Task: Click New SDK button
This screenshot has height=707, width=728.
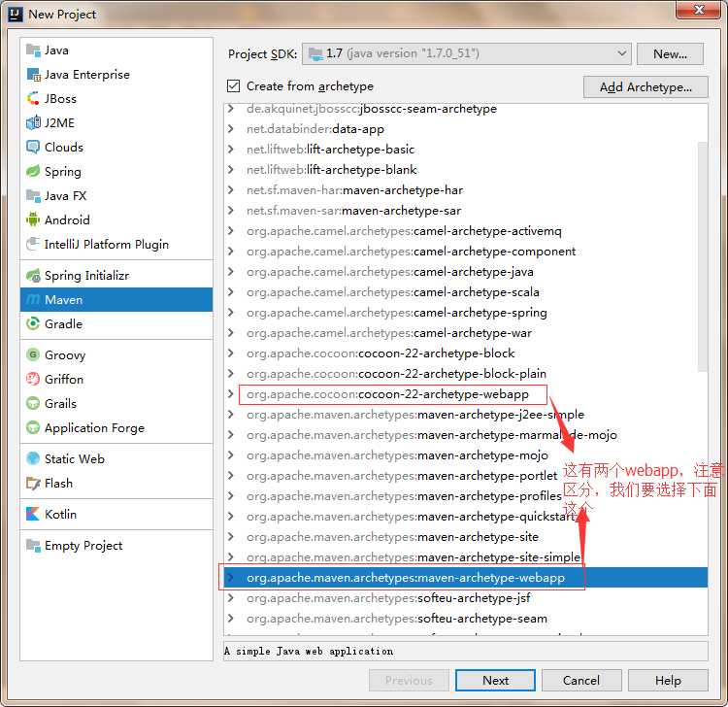Action: [x=670, y=53]
